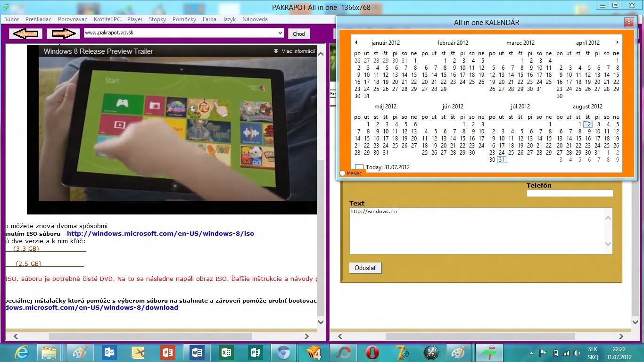Open Excel from the taskbar

pyautogui.click(x=226, y=353)
